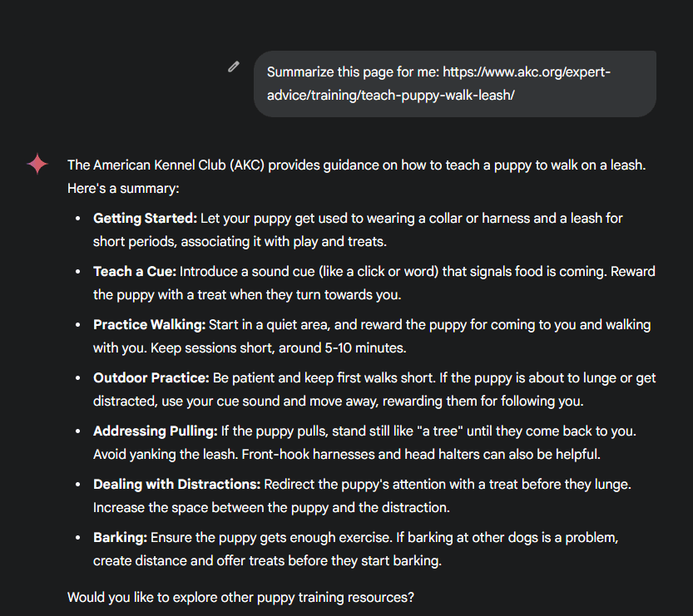The height and width of the screenshot is (616, 693).
Task: Select the "Outdoor Practice:" bold heading
Action: point(151,377)
